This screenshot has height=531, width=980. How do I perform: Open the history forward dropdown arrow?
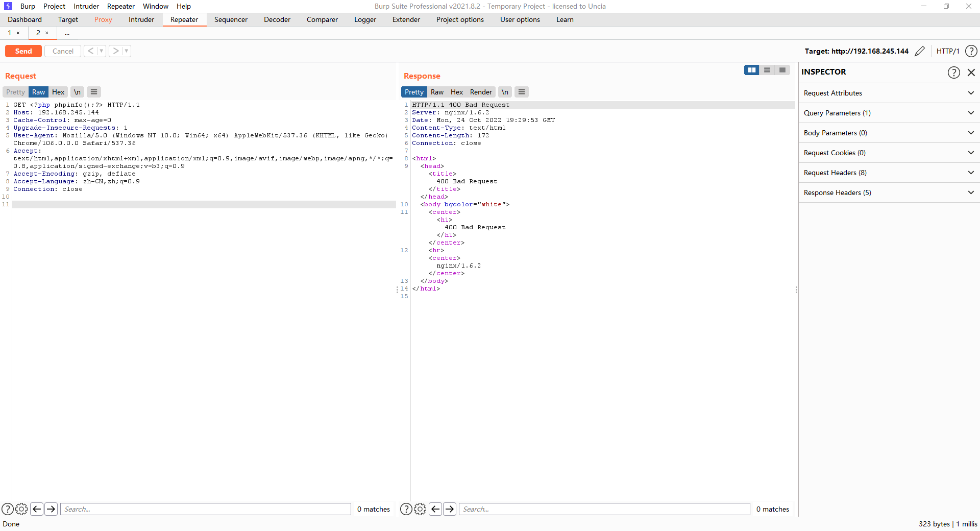tap(127, 51)
